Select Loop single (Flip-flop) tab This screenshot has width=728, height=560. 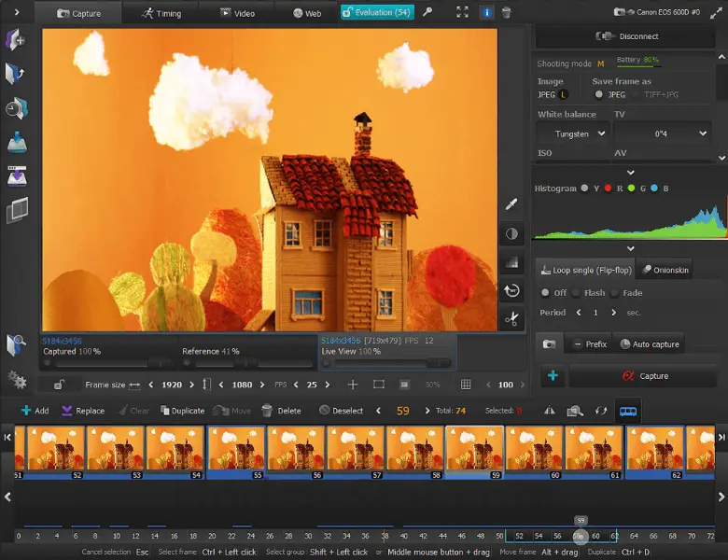coord(586,270)
